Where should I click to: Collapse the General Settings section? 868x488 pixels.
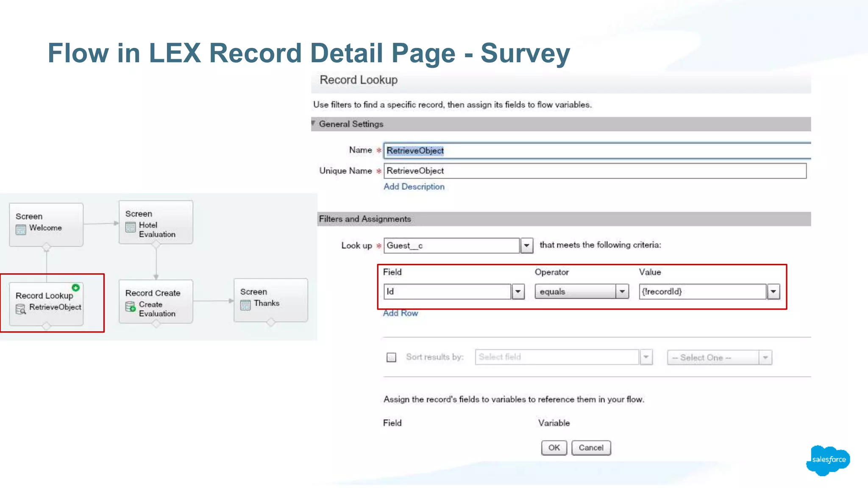[x=314, y=124]
